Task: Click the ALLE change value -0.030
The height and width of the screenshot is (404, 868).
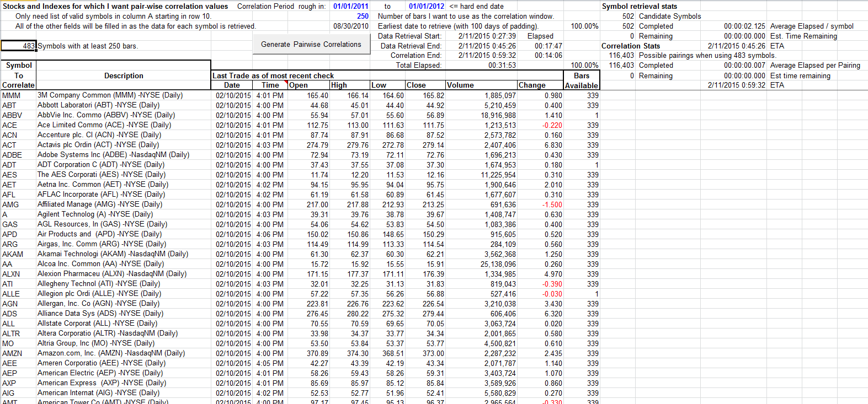Action: click(552, 294)
